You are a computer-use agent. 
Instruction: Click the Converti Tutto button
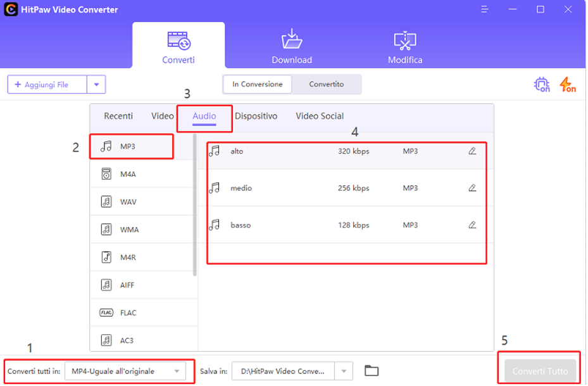coord(540,371)
